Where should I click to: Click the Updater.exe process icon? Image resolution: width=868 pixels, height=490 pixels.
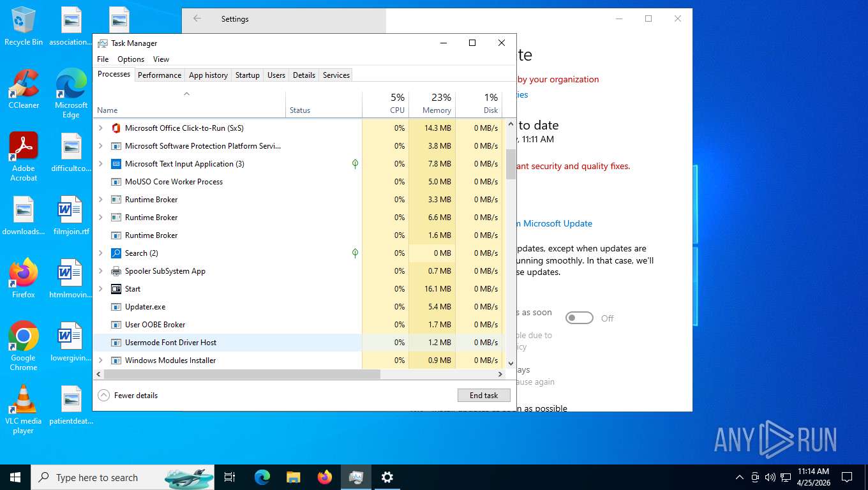pyautogui.click(x=116, y=307)
